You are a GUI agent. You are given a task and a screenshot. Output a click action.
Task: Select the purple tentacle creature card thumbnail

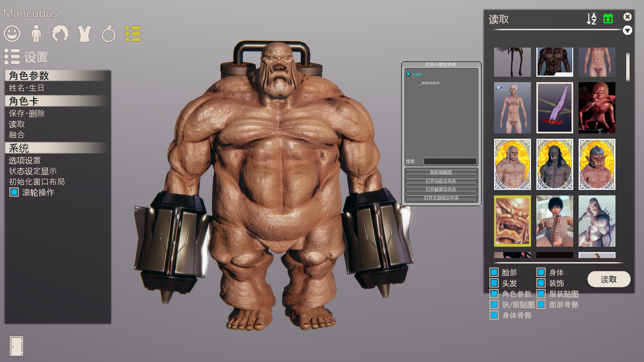(554, 108)
